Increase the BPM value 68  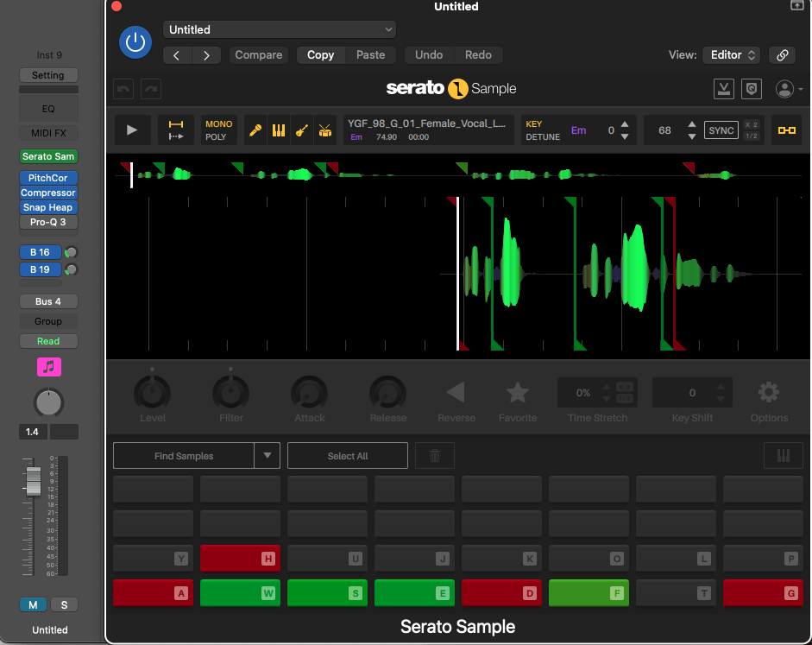point(692,124)
